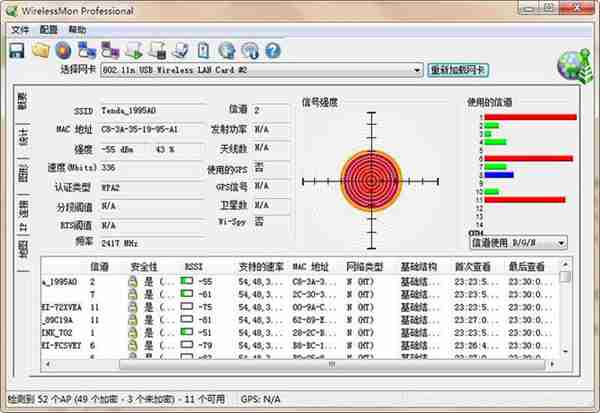
Task: Click the blue globe toolbar icon
Action: (227, 51)
